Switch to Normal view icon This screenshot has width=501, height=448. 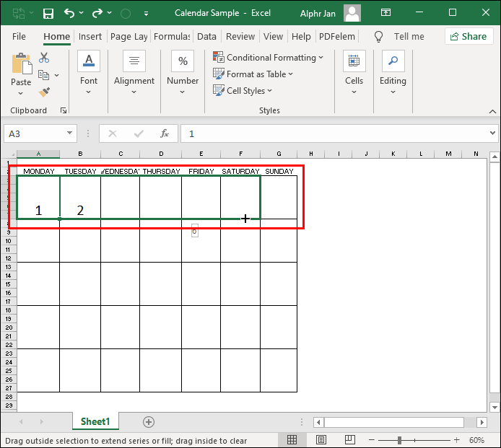pyautogui.click(x=292, y=440)
